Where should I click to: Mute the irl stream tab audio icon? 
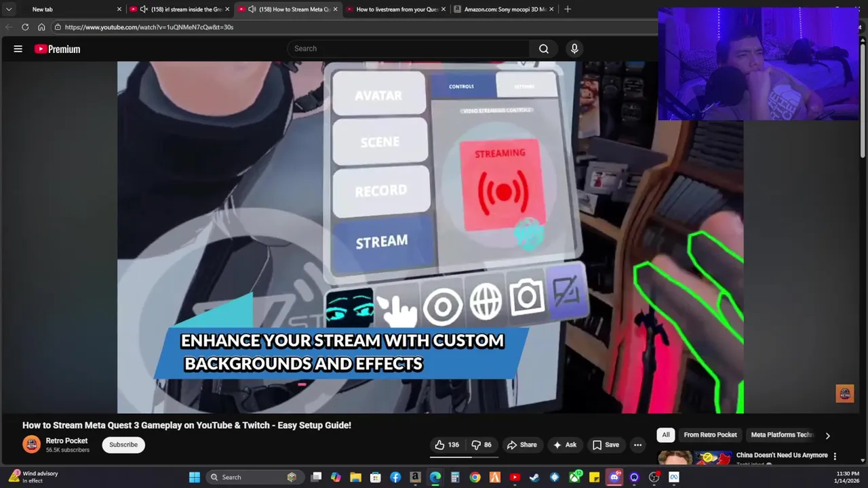pos(144,9)
